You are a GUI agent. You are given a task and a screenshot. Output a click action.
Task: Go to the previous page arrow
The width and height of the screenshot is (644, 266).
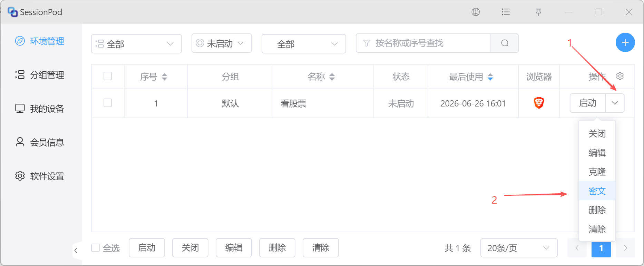click(x=577, y=248)
